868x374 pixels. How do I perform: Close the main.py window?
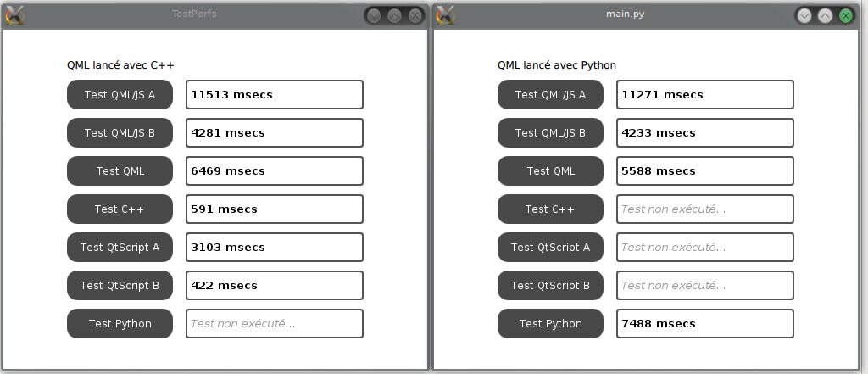[845, 15]
